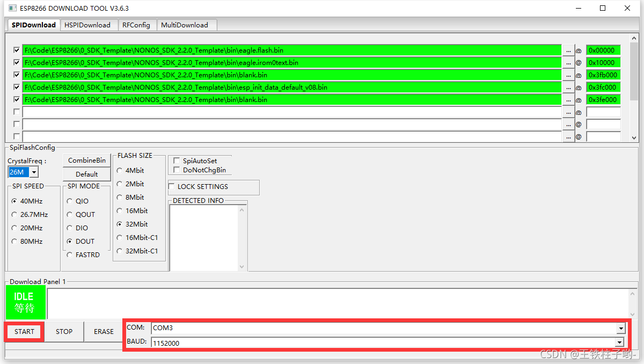
Task: Switch to the SPIDownload tab
Action: click(34, 25)
